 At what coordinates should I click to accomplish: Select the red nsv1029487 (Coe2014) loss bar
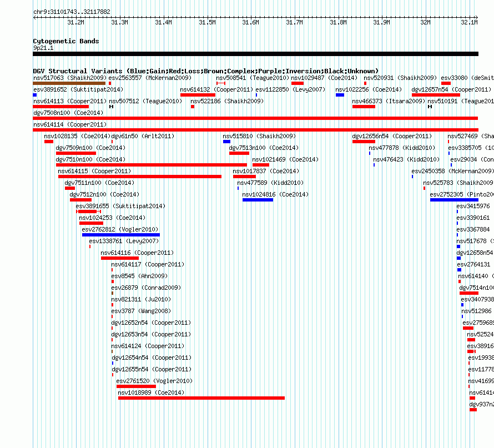point(298,83)
